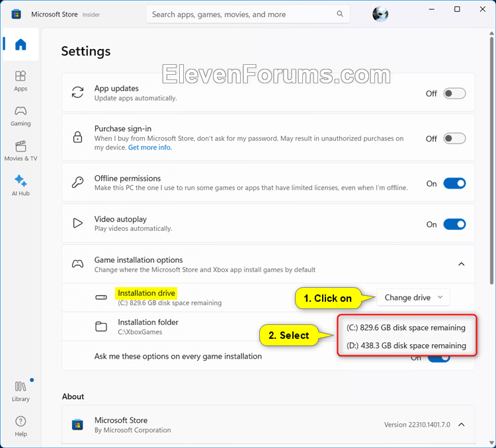
Task: Click the Offline permissions key icon
Action: coord(77,183)
